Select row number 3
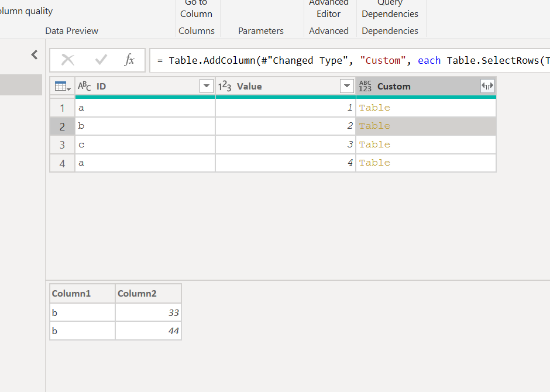The height and width of the screenshot is (392, 550). tap(63, 145)
